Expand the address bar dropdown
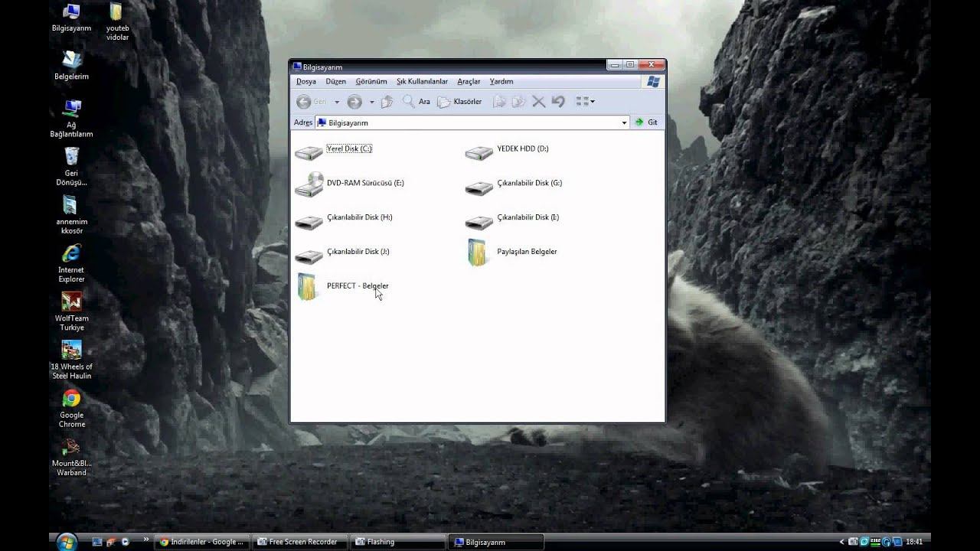Screen dimensions: 980x551 (x=624, y=122)
